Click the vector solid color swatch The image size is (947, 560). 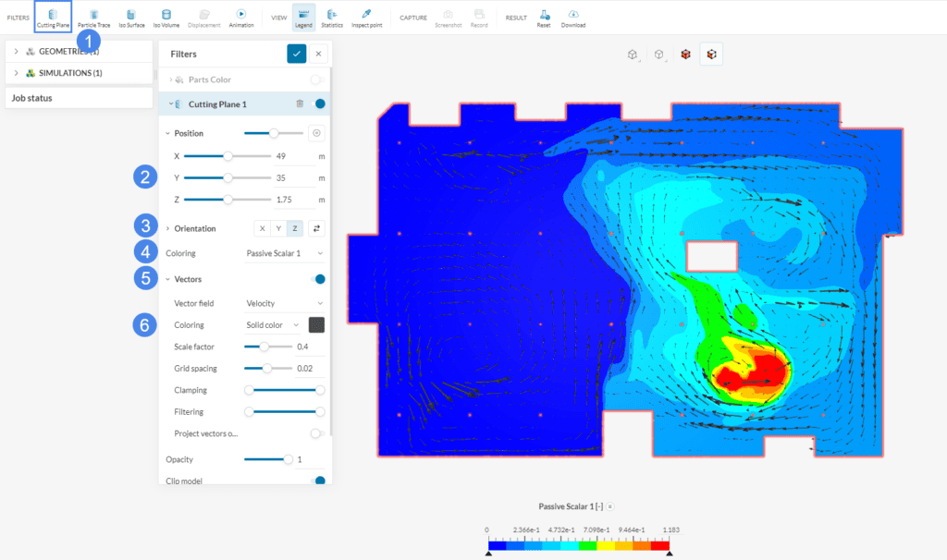click(x=316, y=324)
